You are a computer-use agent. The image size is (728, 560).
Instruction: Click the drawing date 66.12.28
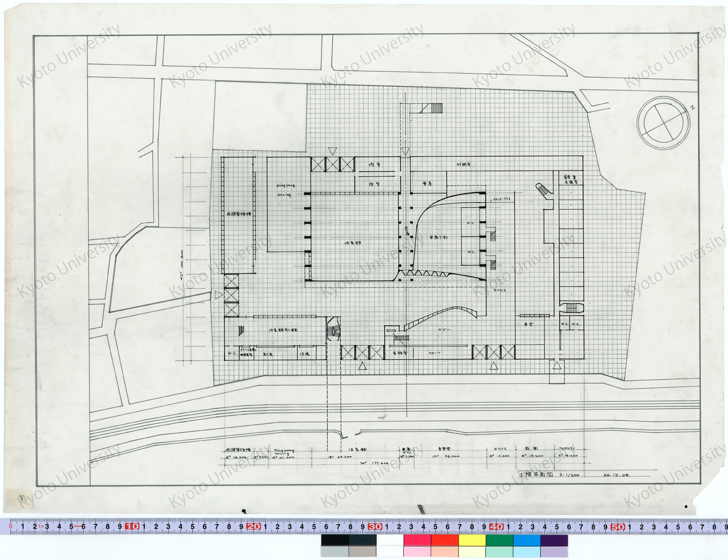click(x=616, y=475)
